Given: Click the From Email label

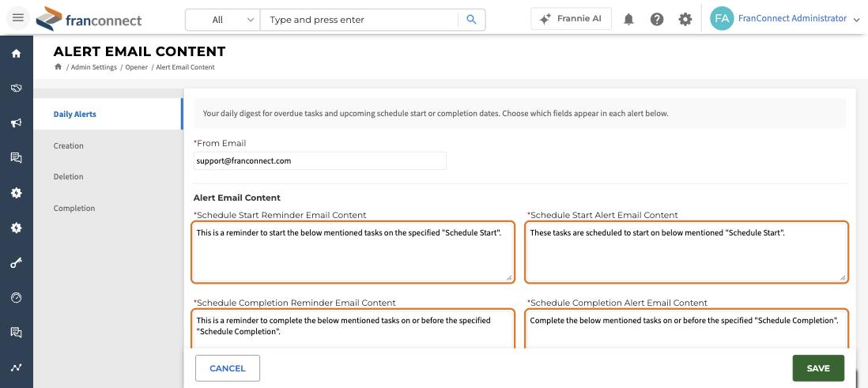Looking at the screenshot, I should tap(220, 143).
